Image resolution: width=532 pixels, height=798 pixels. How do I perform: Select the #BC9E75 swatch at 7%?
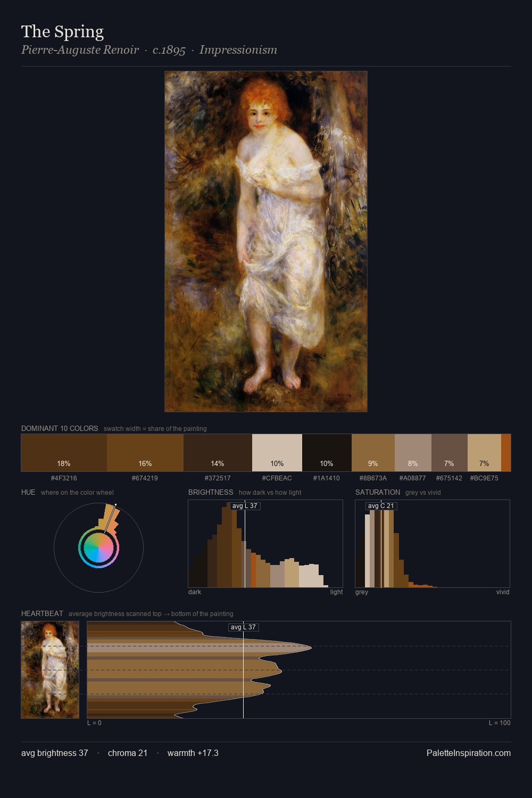tap(484, 453)
